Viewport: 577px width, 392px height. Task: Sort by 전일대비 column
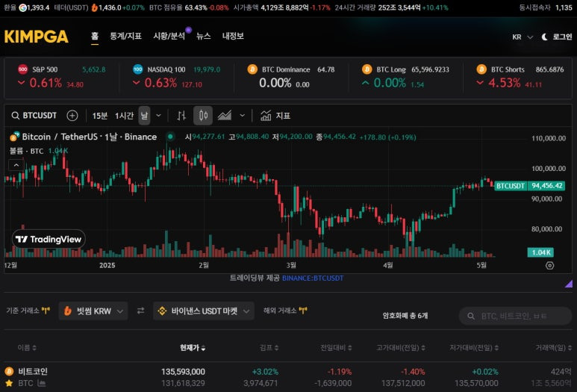(x=336, y=347)
